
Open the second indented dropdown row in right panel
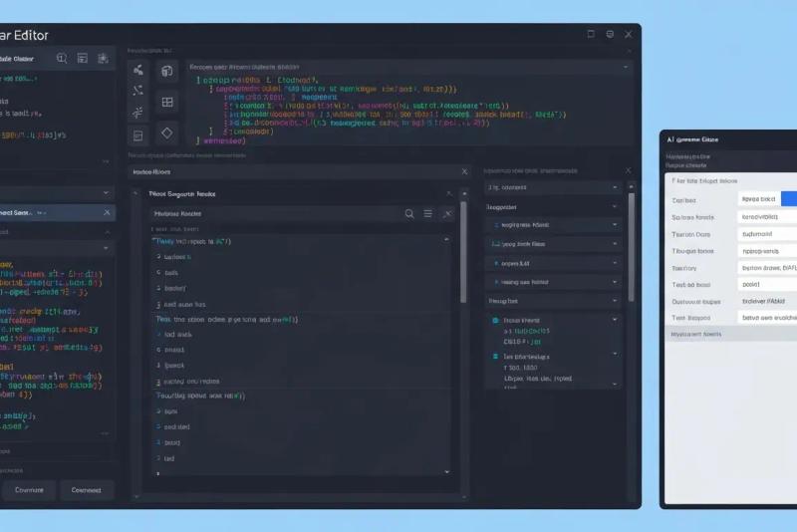coord(553,244)
